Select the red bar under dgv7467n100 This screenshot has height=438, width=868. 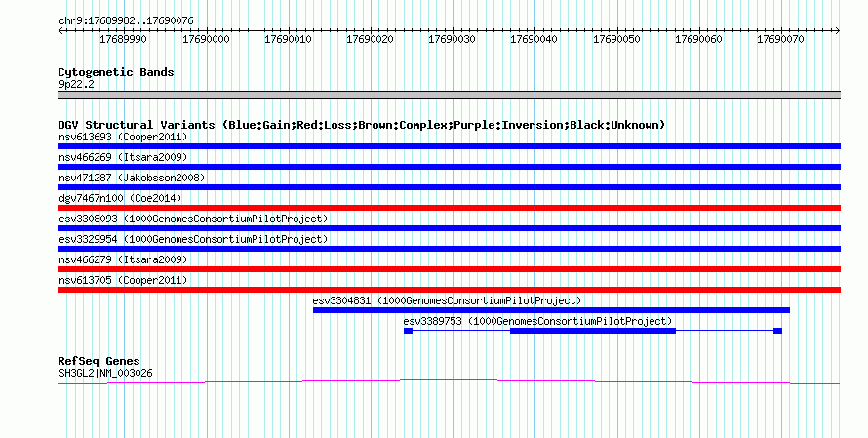click(x=449, y=208)
